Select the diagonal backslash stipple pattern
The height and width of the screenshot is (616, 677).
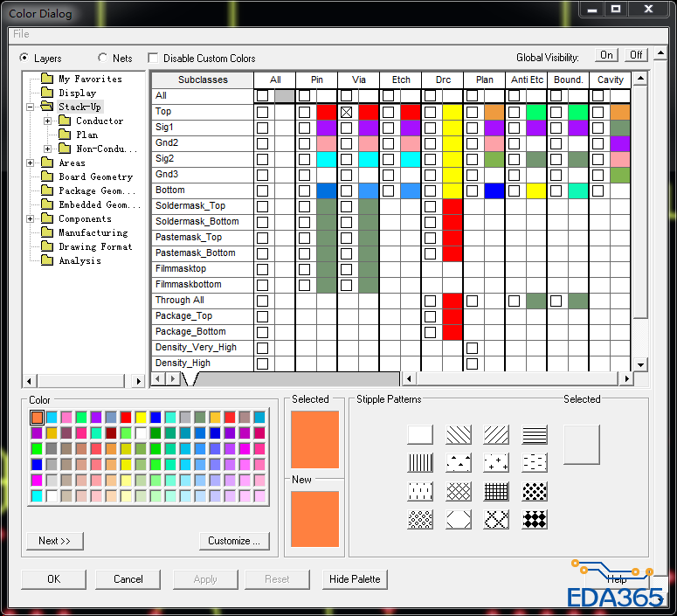point(458,435)
